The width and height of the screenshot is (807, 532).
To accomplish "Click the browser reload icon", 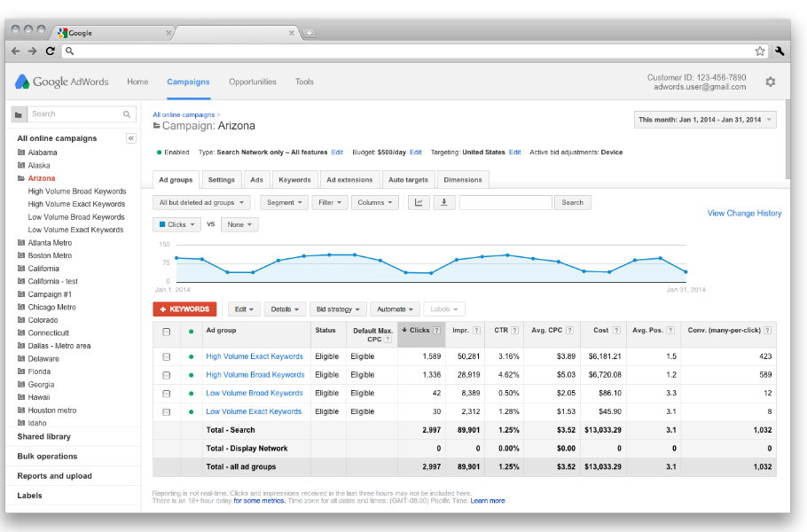I will tap(50, 51).
